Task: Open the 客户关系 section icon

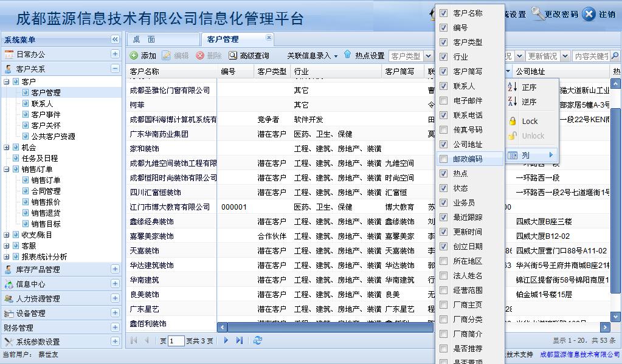Action: [9, 69]
